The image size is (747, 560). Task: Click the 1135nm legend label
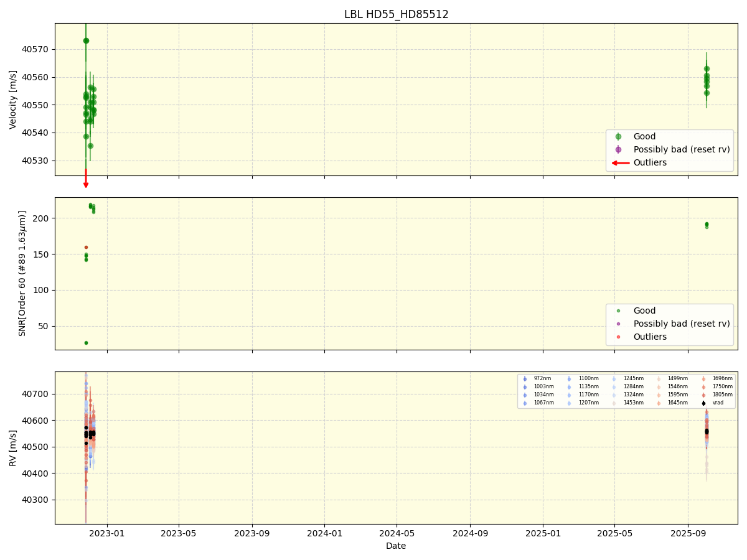589,386
